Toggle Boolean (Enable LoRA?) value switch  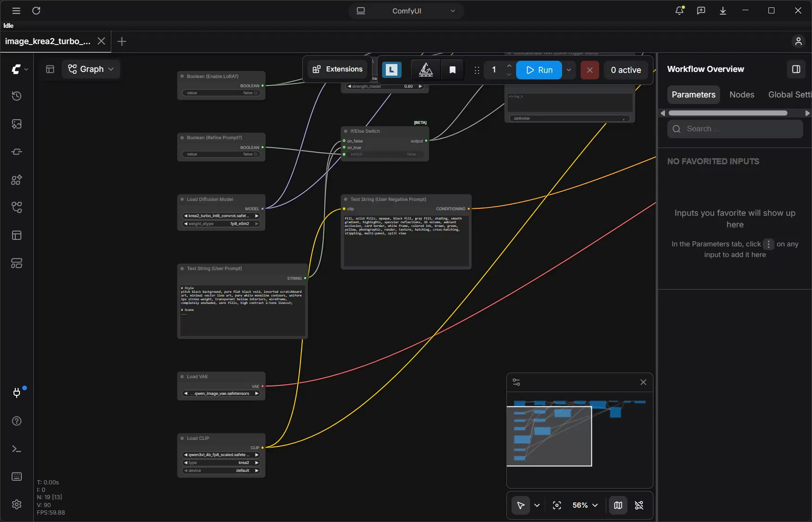222,93
